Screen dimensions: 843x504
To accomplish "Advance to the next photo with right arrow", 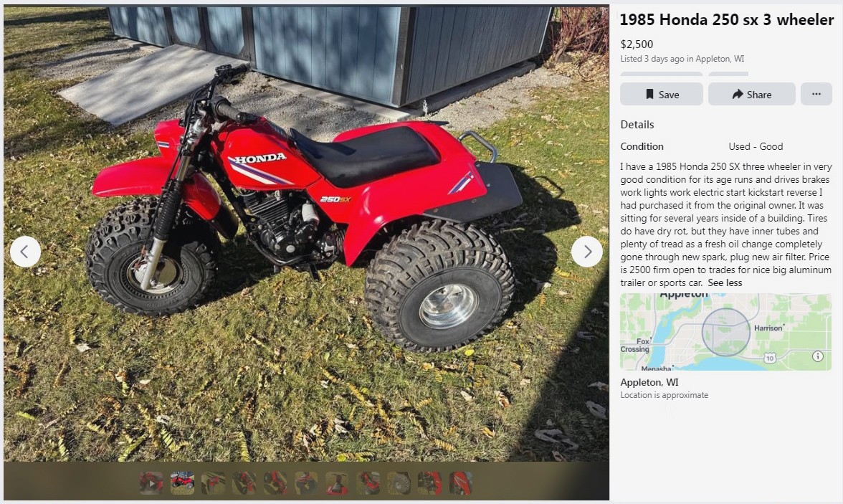I will [x=586, y=251].
